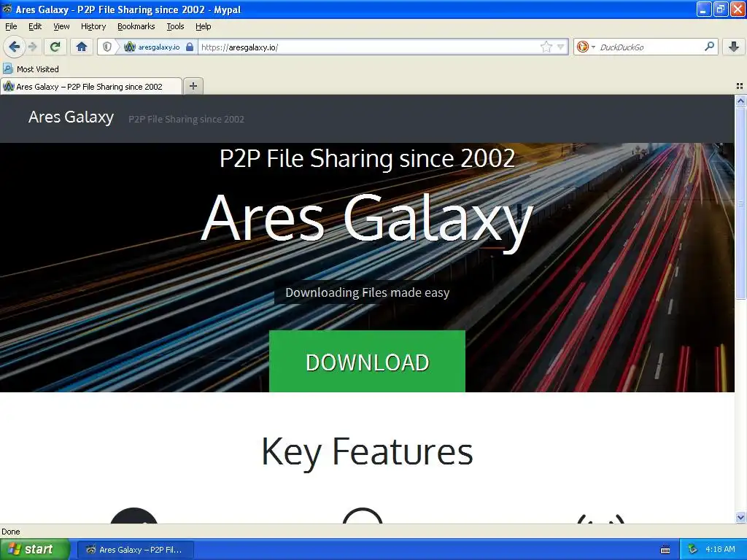Open the History menu
747x560 pixels.
[x=93, y=26]
